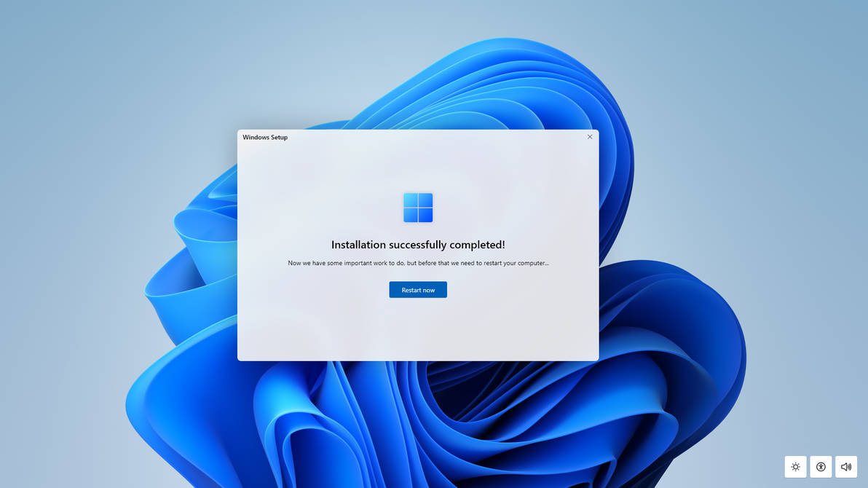Open the brightness control icon
868x488 pixels.
(795, 467)
